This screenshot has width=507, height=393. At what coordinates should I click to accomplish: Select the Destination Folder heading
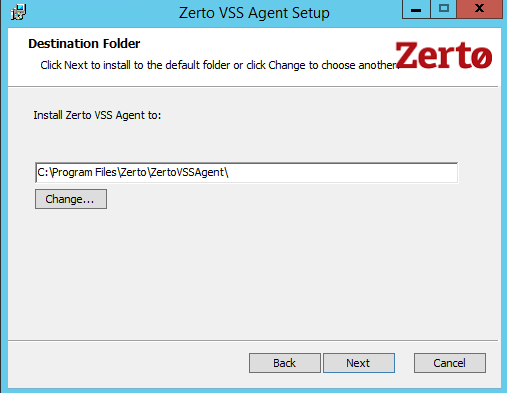tap(84, 44)
